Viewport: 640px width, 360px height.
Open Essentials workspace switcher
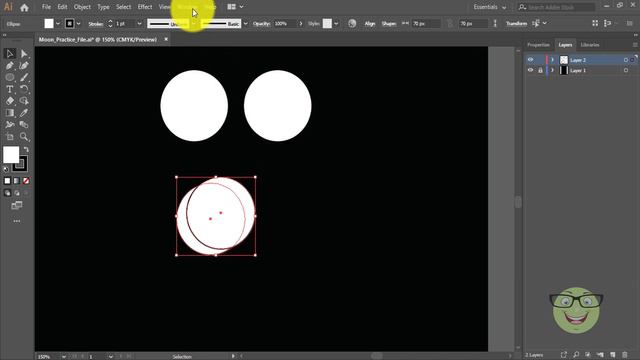489,7
